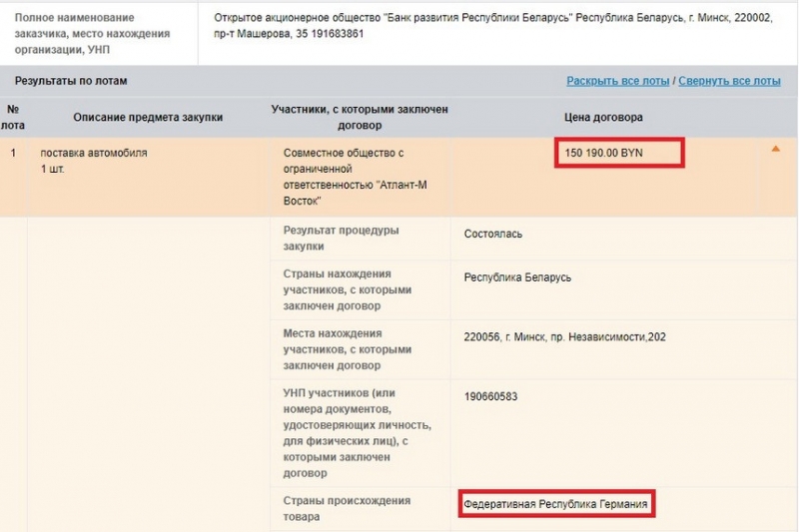Viewport: 799px width, 532px height.
Task: Select address '220056, г. Минск, пр. Независимости,202'
Action: tap(564, 337)
